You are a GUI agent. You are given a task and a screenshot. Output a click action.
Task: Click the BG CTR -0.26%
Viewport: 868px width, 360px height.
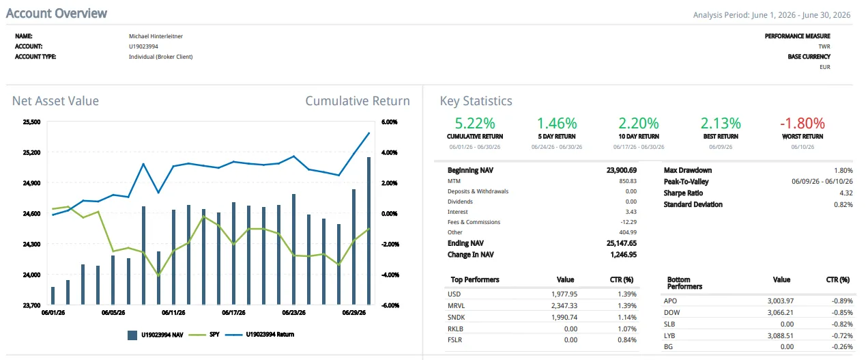(842, 347)
